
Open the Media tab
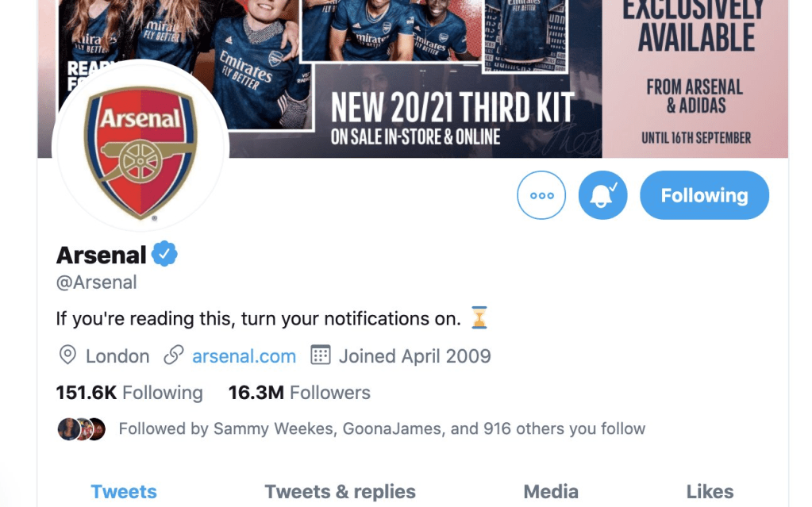click(x=549, y=492)
